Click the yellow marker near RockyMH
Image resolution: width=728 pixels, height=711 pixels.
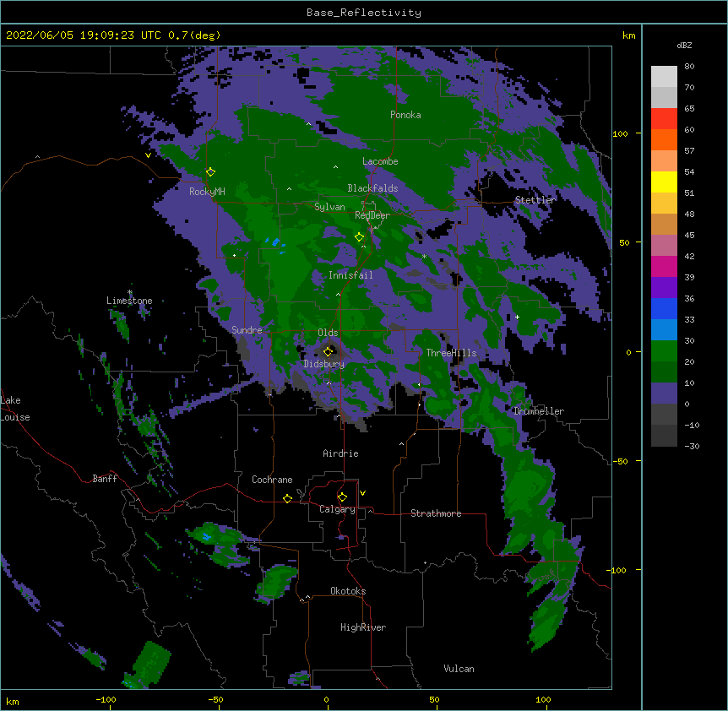[x=210, y=172]
